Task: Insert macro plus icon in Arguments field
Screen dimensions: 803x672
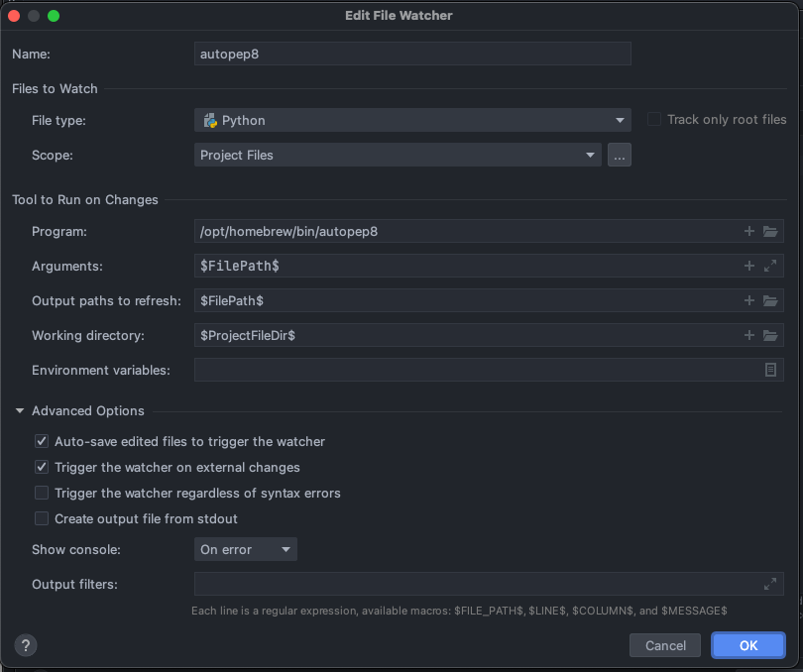Action: (x=749, y=266)
